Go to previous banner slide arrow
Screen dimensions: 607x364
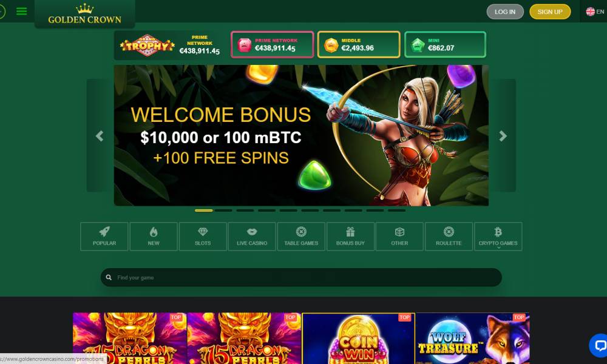pyautogui.click(x=100, y=136)
